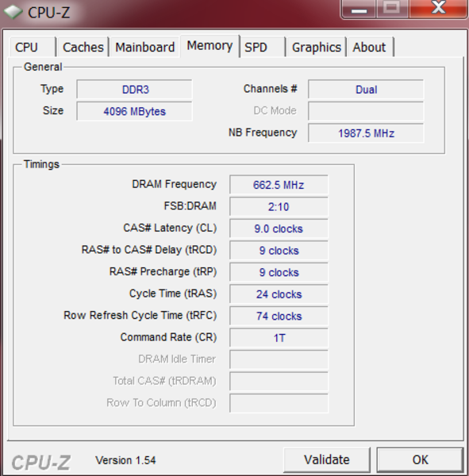Go to the SPD tab

(x=263, y=47)
